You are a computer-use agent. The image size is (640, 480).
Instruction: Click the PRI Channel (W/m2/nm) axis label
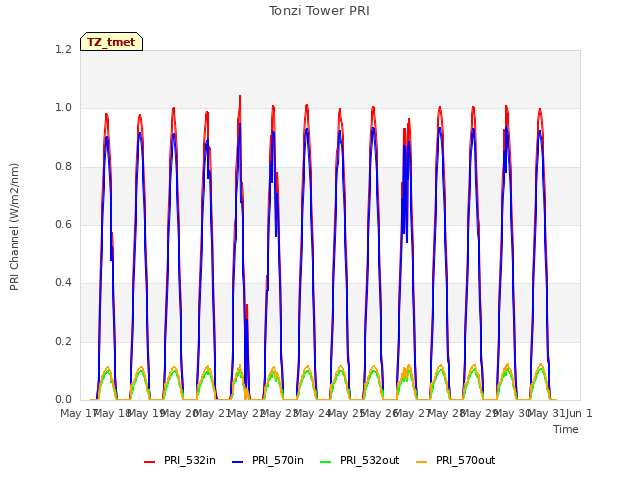[x=14, y=227]
